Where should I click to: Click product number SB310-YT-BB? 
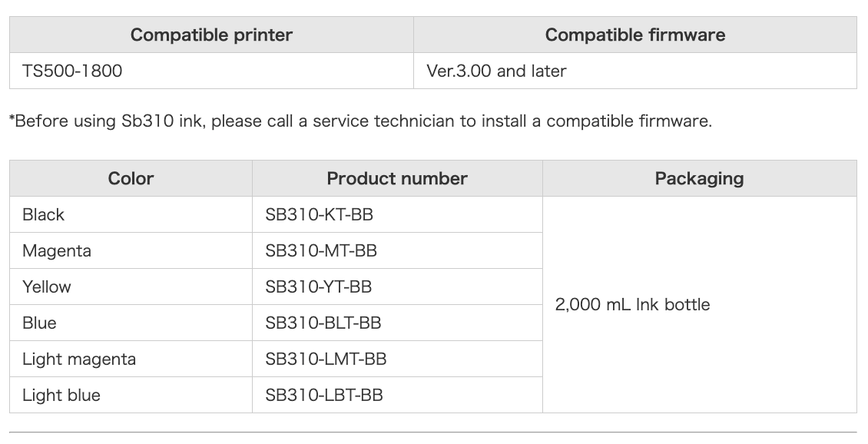(x=319, y=287)
